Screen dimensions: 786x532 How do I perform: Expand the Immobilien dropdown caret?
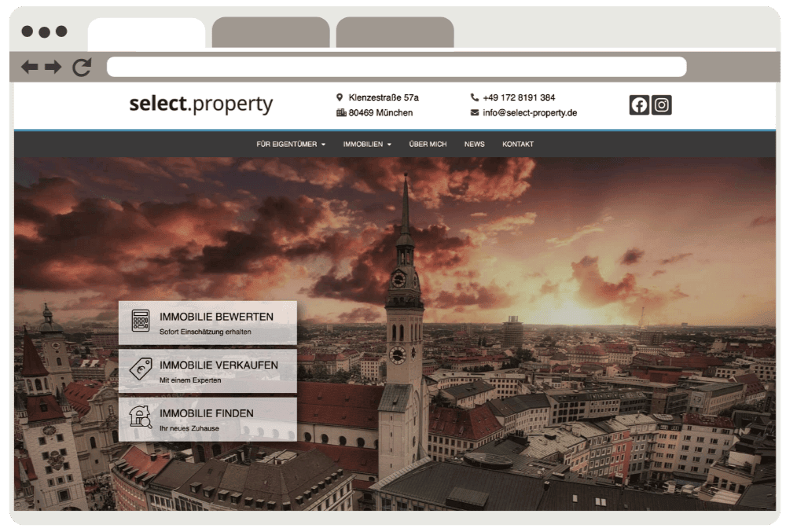pyautogui.click(x=390, y=145)
